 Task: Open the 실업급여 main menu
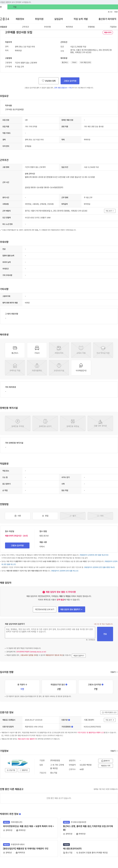(x=59, y=19)
